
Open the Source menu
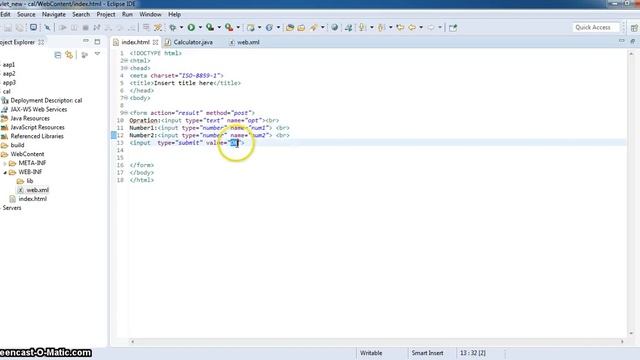tap(26, 14)
